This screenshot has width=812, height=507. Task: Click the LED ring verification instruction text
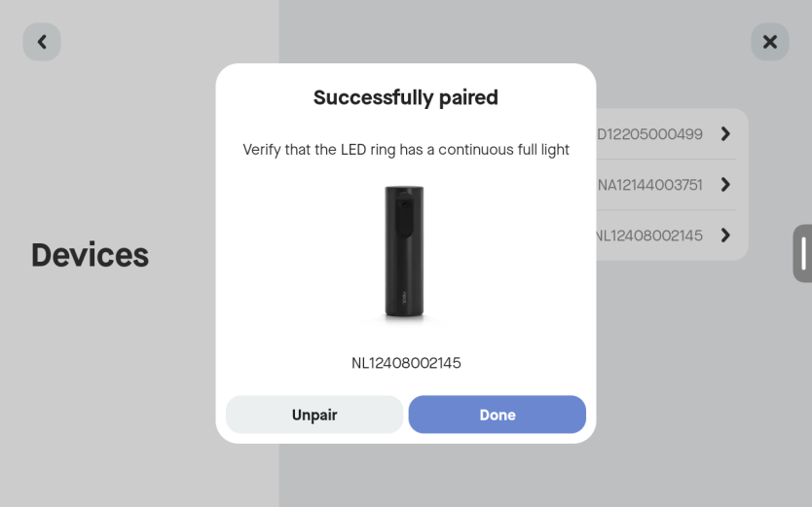[405, 150]
